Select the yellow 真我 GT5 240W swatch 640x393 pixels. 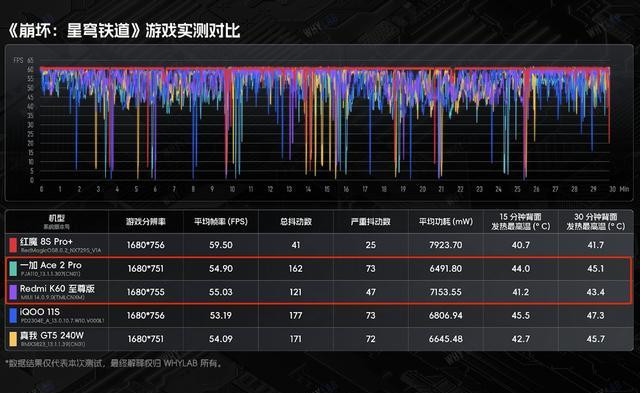13,339
